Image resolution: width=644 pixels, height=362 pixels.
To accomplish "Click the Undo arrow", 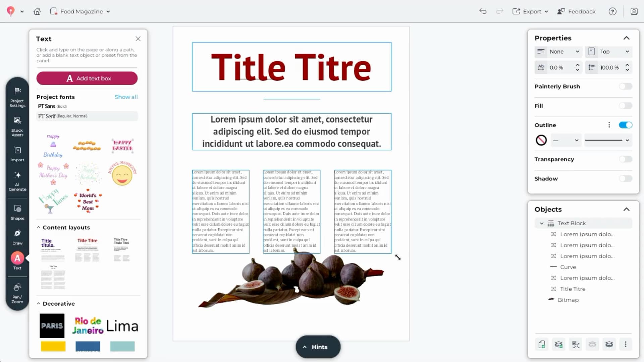I will [x=483, y=11].
